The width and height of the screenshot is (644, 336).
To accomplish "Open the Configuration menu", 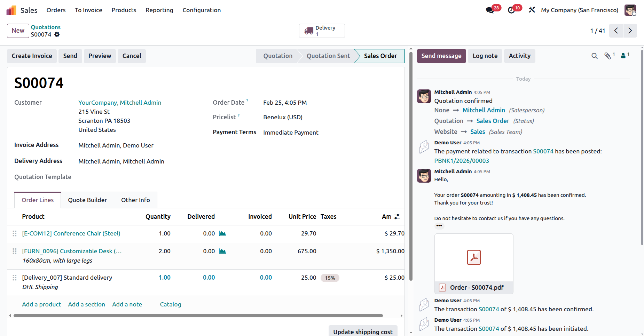I will pyautogui.click(x=202, y=10).
